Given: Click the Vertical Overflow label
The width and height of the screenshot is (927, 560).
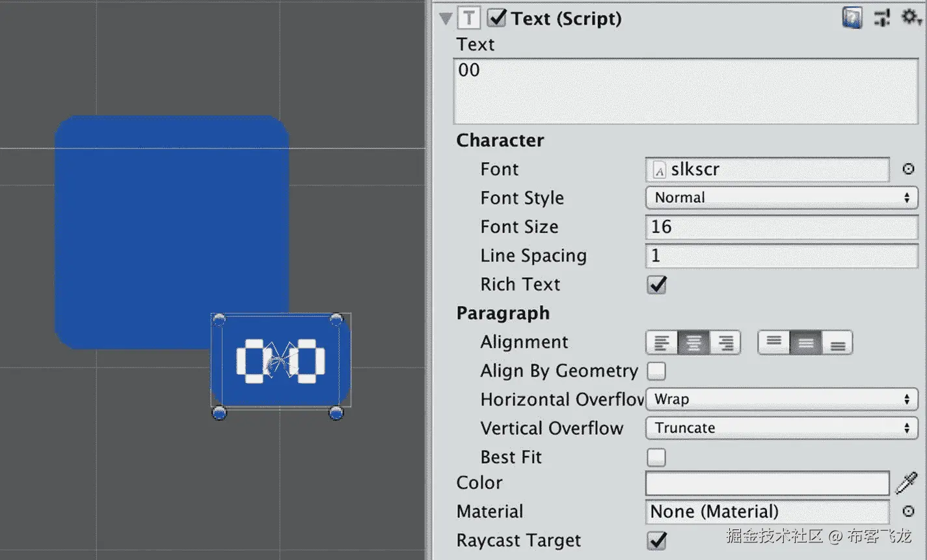Looking at the screenshot, I should (x=552, y=428).
